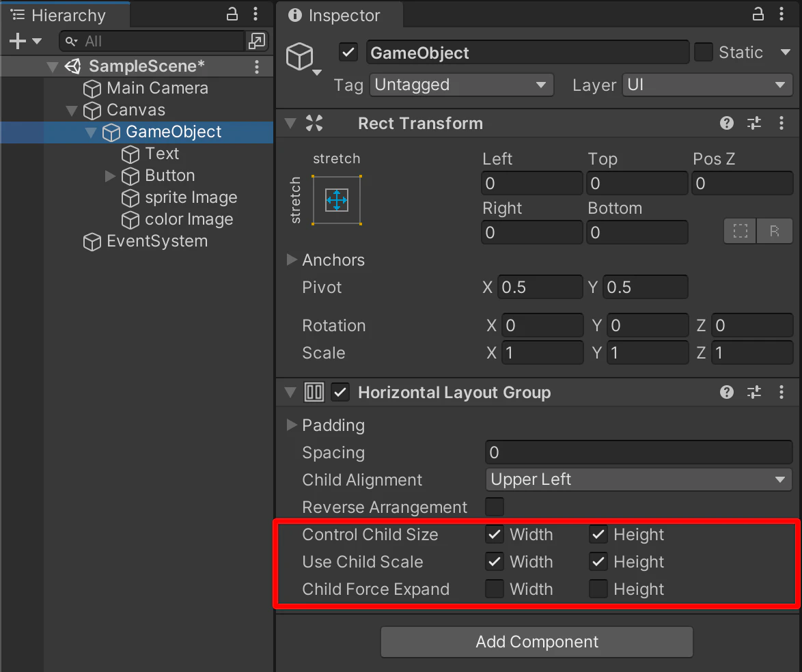
Task: Open the Inspector panel more options menu
Action: tap(782, 14)
